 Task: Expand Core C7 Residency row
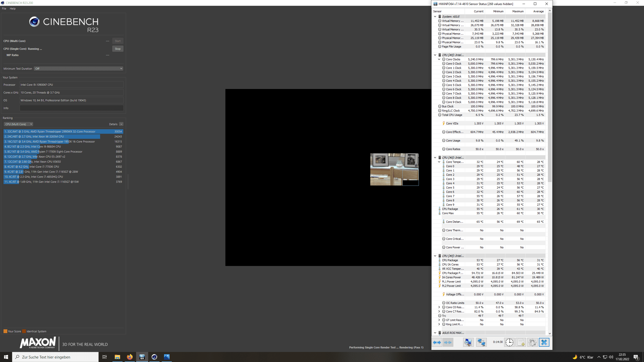point(439,311)
